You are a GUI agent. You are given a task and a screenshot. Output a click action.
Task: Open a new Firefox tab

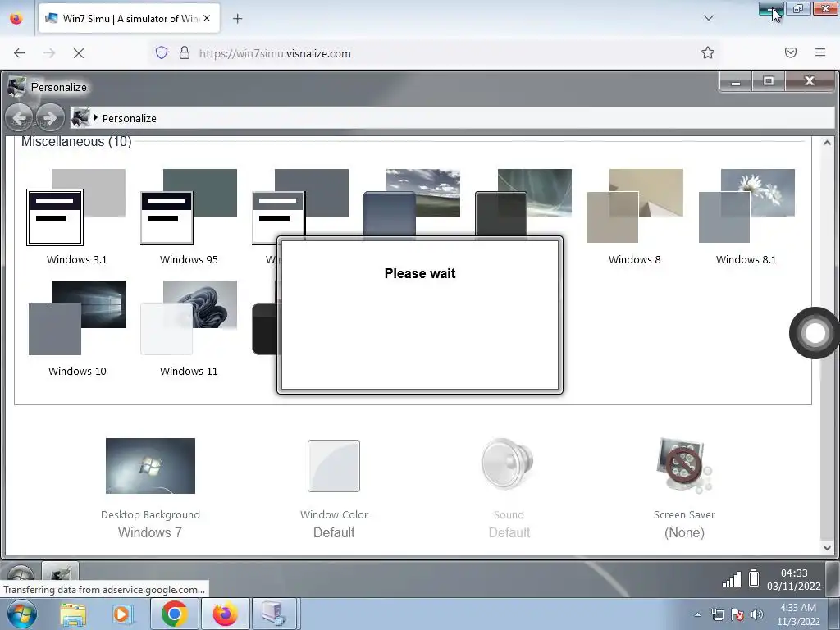pos(237,19)
